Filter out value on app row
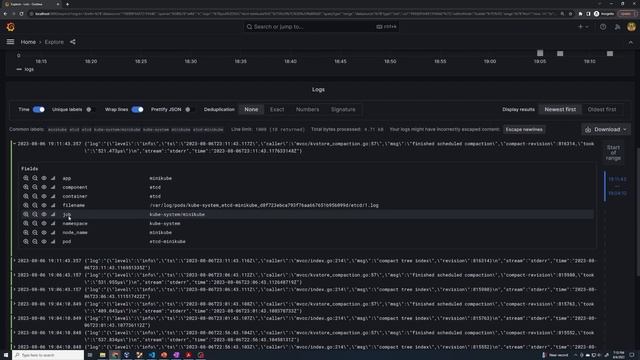Viewport: 640px width, 360px height. click(x=35, y=178)
